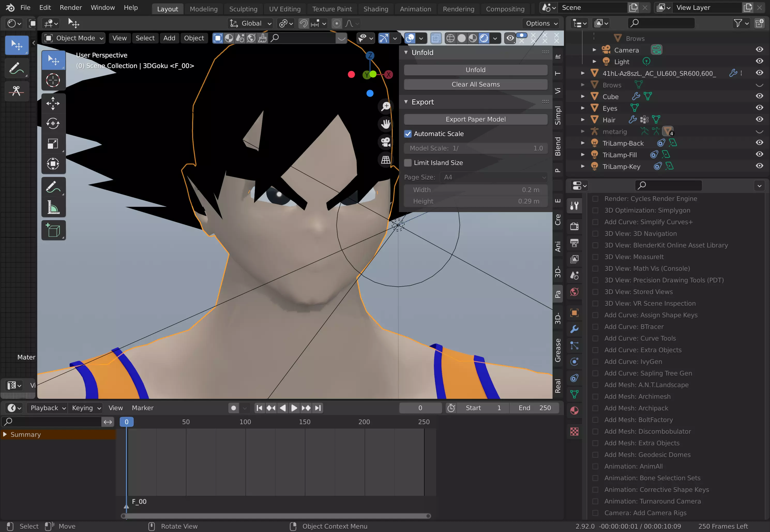Open Output properties printer icon

pyautogui.click(x=574, y=243)
